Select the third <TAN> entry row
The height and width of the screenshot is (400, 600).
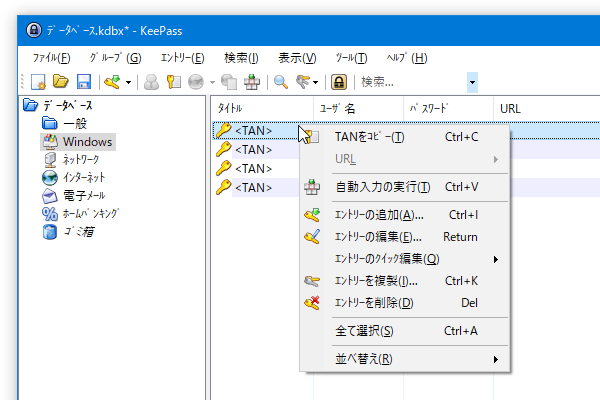click(253, 169)
